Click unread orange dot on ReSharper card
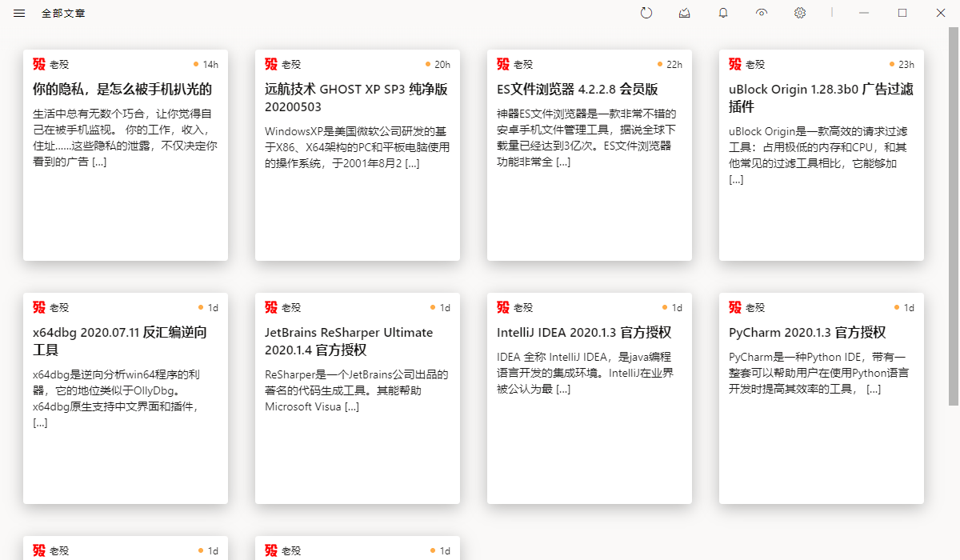 (433, 307)
